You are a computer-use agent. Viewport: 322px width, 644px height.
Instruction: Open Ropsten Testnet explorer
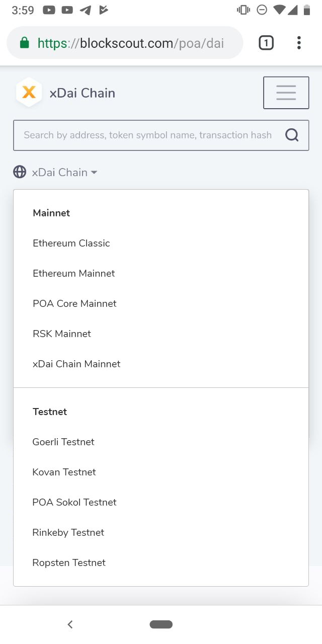tap(68, 562)
